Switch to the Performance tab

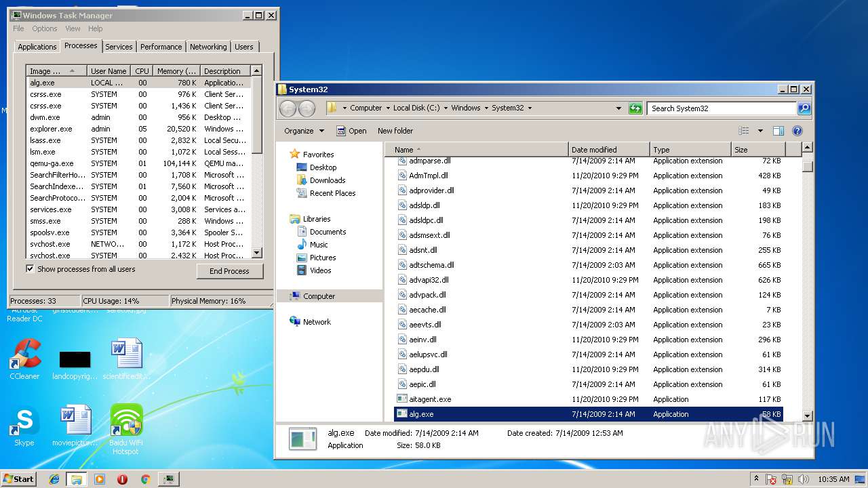point(161,47)
